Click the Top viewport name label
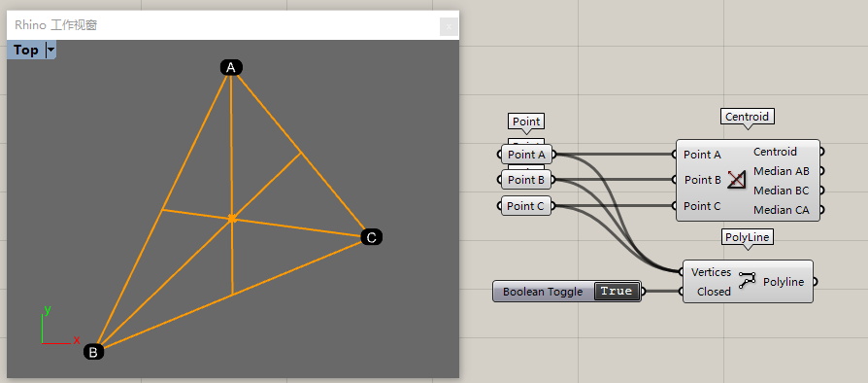The width and height of the screenshot is (868, 383). (26, 50)
